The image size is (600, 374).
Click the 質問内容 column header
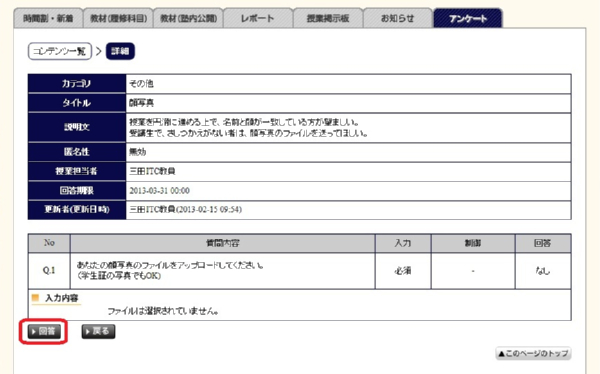point(223,243)
